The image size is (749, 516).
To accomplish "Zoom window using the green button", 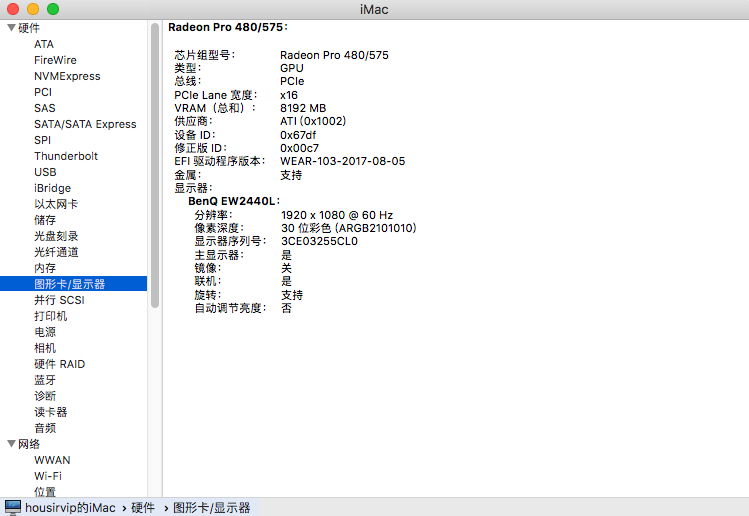I will [53, 9].
